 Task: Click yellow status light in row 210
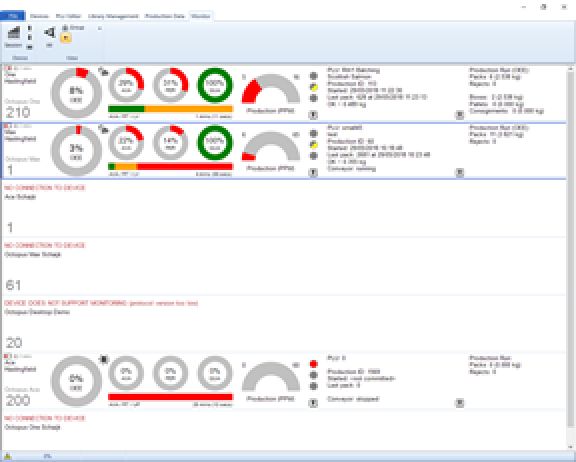[x=313, y=87]
